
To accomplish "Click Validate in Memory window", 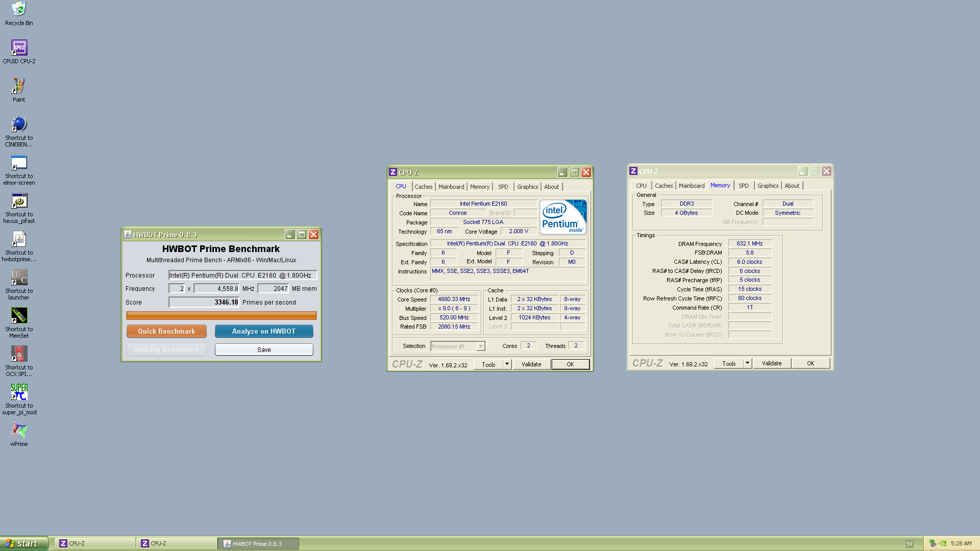I will tap(772, 363).
